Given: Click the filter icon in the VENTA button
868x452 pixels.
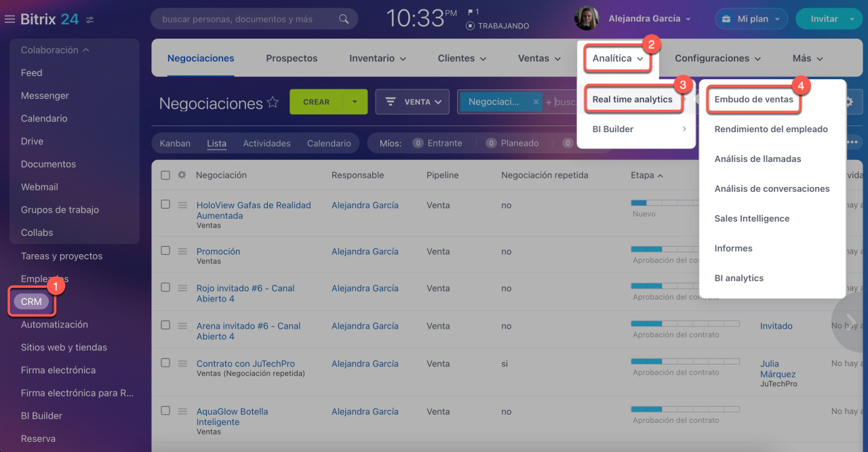Looking at the screenshot, I should tap(391, 102).
